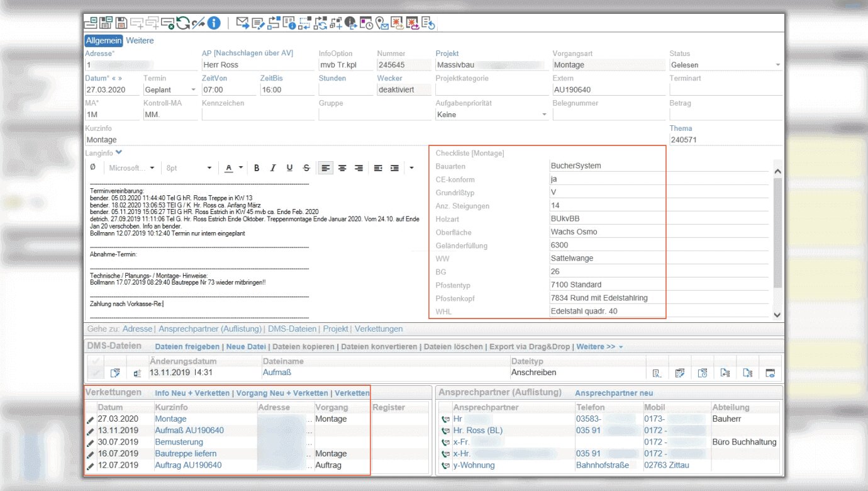Click the map pin with envelope icon
868x491 pixels.
pyautogui.click(x=382, y=23)
